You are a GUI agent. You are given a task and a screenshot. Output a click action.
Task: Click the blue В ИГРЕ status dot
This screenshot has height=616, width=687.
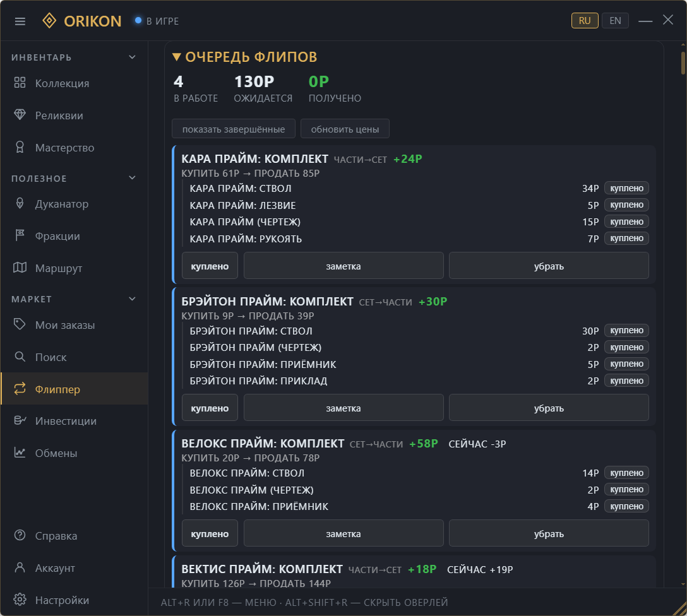click(x=138, y=20)
